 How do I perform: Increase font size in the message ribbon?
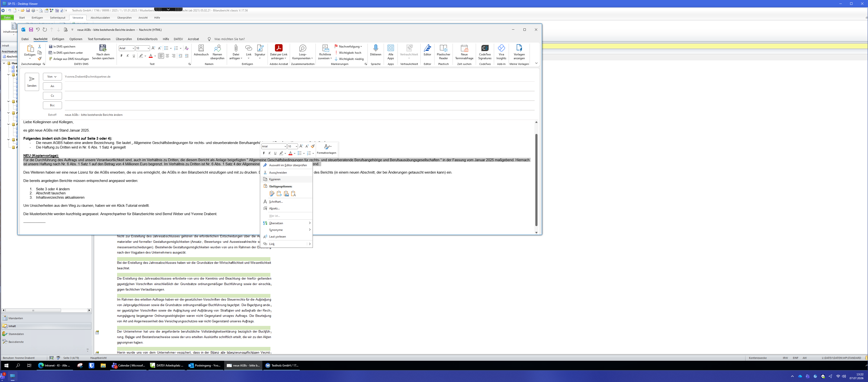[153, 48]
